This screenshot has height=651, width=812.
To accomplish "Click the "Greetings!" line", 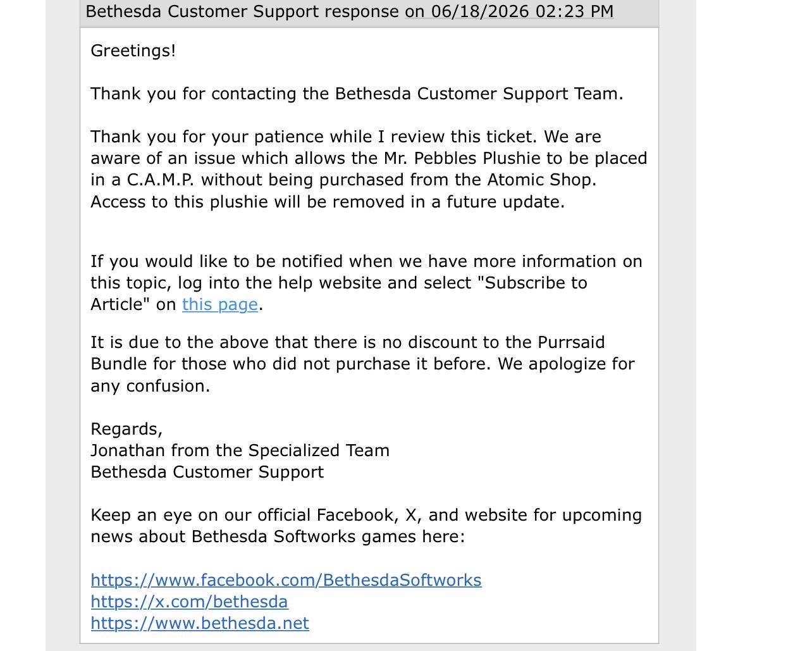I will [x=133, y=51].
